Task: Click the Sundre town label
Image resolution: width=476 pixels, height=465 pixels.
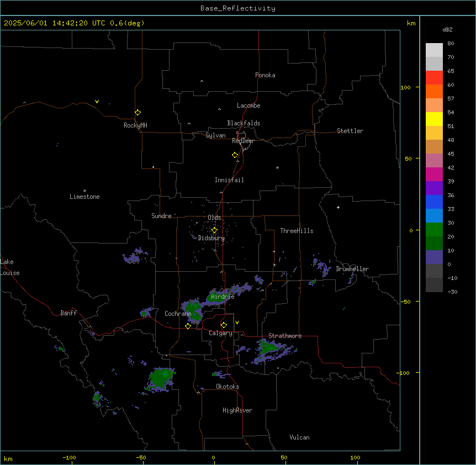Action: coord(161,216)
